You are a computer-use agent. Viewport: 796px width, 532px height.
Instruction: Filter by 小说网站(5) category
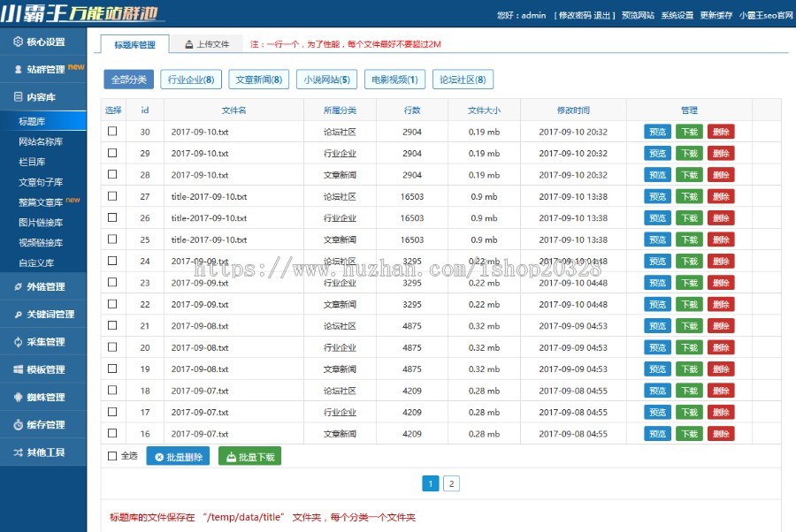point(327,80)
